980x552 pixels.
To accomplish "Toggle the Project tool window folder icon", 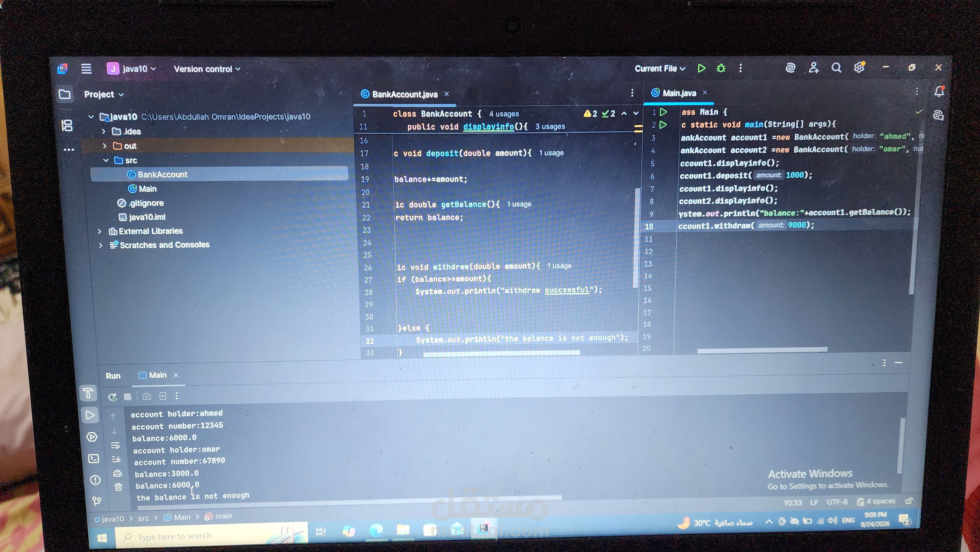I will point(65,94).
